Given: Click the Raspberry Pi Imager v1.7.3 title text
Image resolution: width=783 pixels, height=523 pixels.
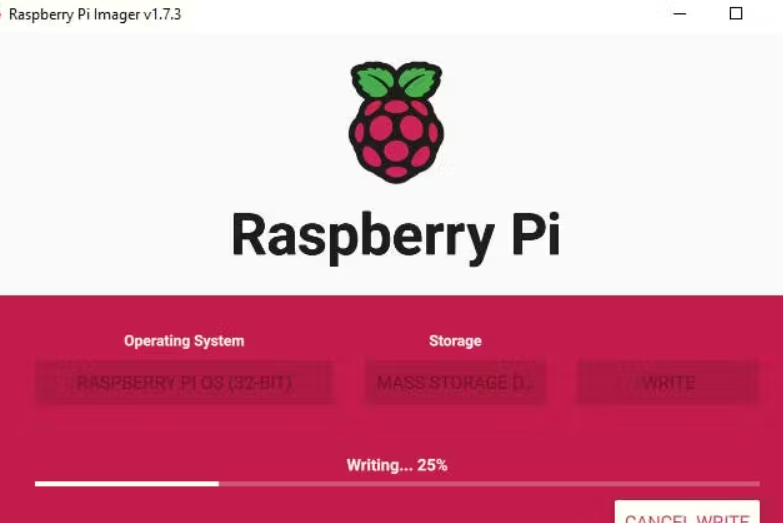Looking at the screenshot, I should (x=95, y=14).
